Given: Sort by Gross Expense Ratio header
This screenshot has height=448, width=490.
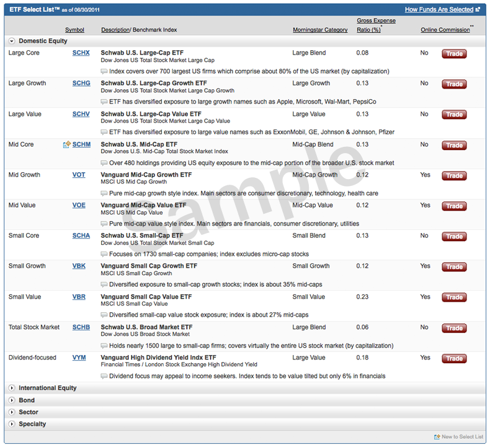Looking at the screenshot, I should (376, 25).
